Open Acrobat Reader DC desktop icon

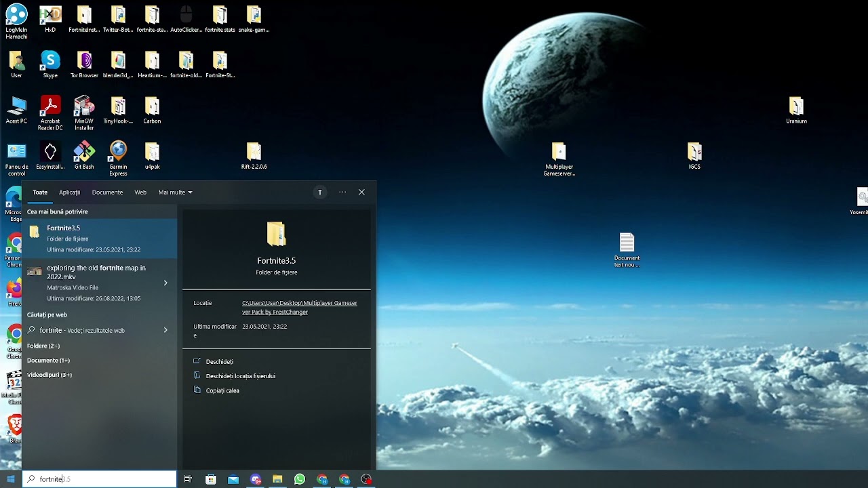point(50,113)
